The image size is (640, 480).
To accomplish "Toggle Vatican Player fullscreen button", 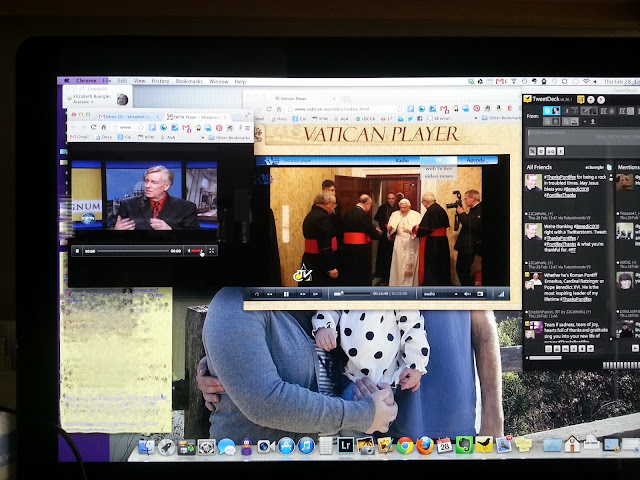I will pyautogui.click(x=480, y=294).
